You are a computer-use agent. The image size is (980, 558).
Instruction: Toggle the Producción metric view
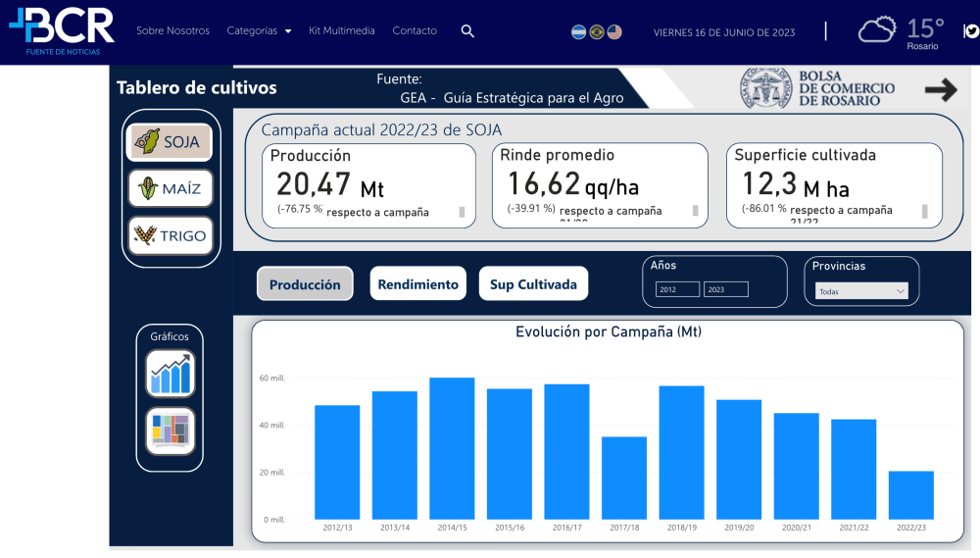[x=305, y=284]
